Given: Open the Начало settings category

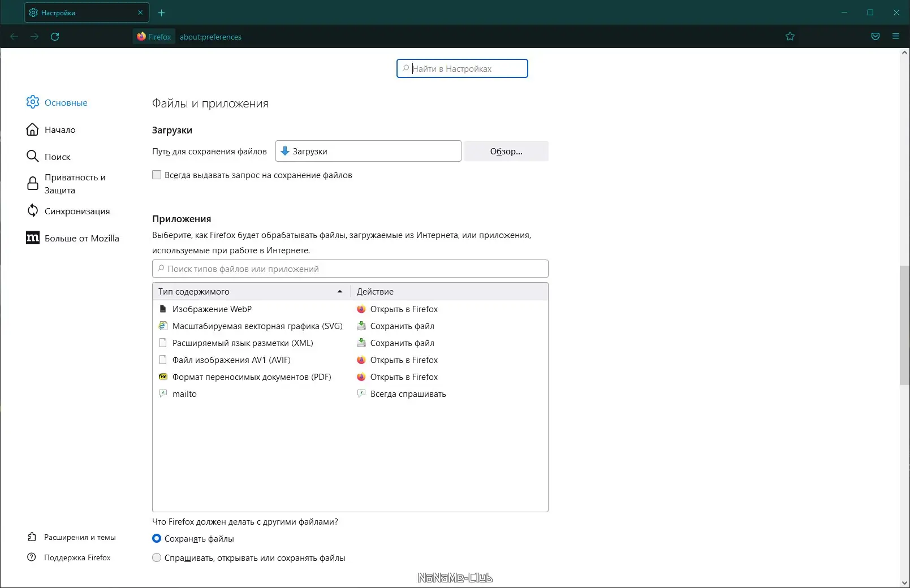Looking at the screenshot, I should pos(60,130).
